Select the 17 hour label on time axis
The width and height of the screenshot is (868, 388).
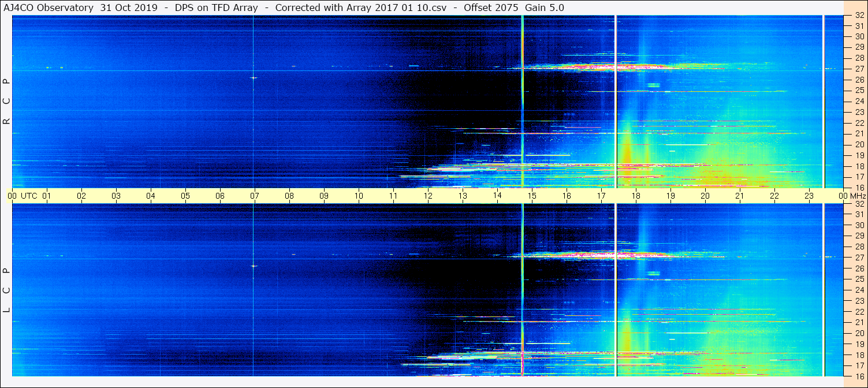pos(601,196)
